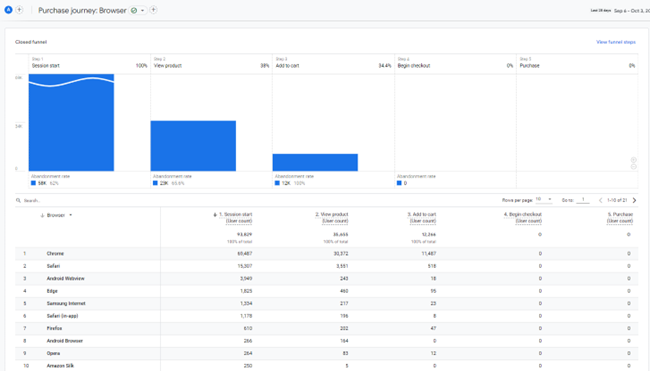Select the 'Android Browser' row label
The image size is (650, 371).
[65, 340]
